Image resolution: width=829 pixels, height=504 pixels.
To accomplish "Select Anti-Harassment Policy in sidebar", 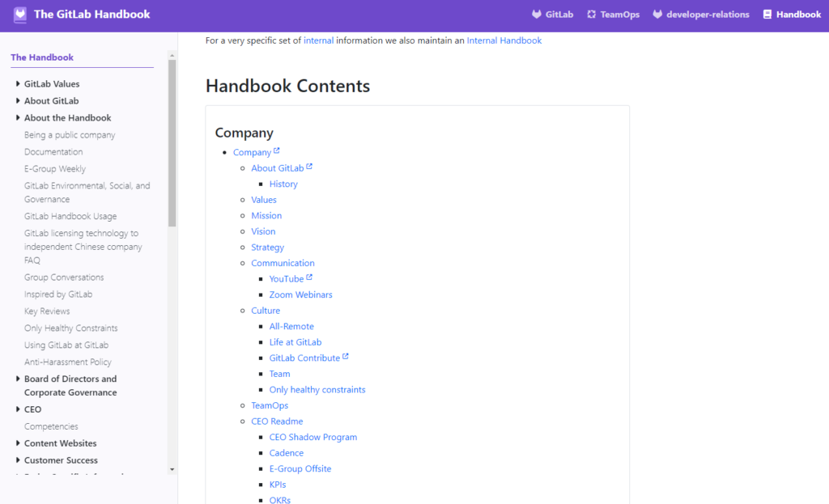I will point(68,362).
